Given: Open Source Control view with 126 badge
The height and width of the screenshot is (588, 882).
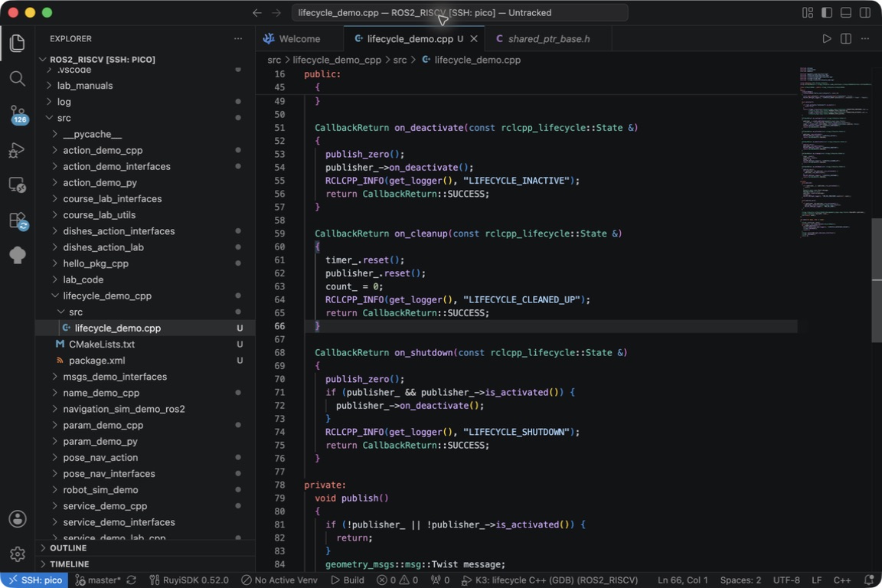Looking at the screenshot, I should coord(18,114).
